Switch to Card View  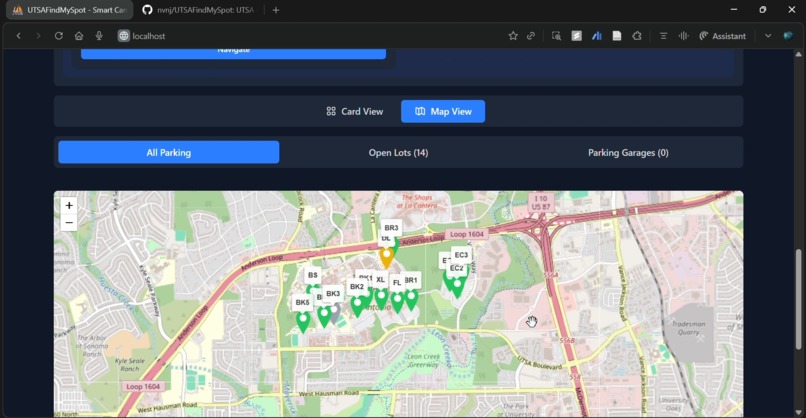[355, 112]
